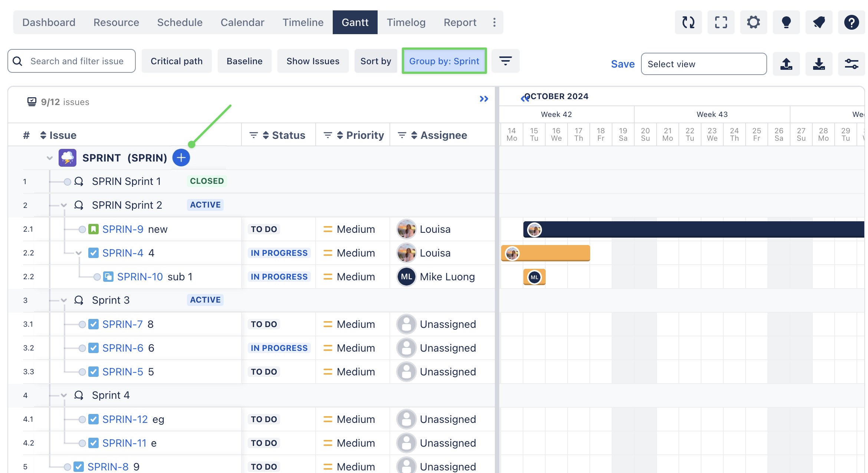868x473 pixels.
Task: Click the upload export icon
Action: click(786, 64)
